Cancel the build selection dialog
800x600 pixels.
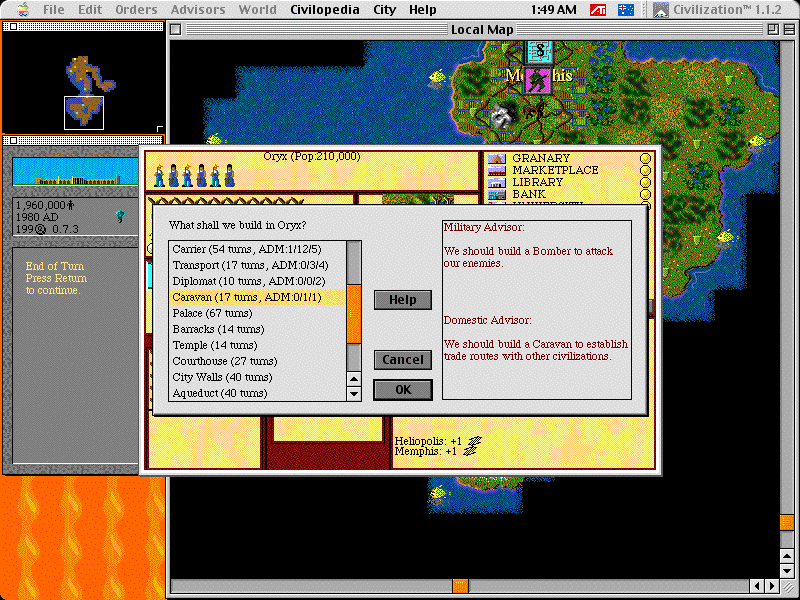[403, 360]
